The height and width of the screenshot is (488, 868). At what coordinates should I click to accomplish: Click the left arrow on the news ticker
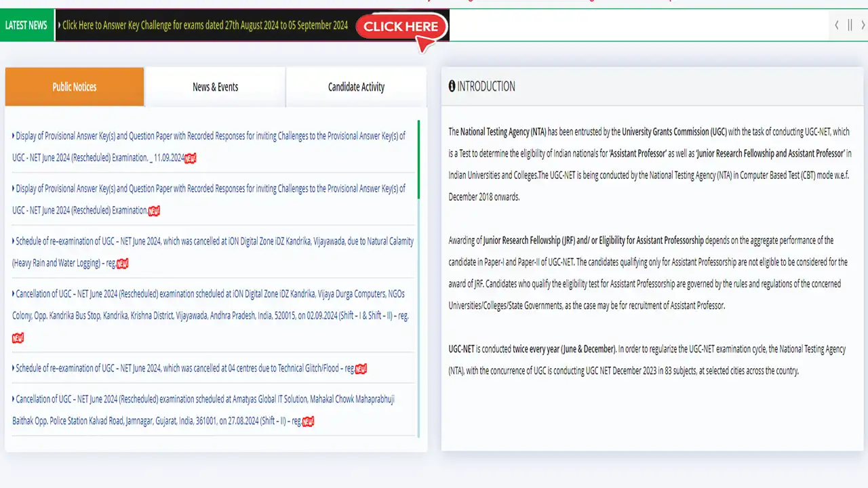(836, 25)
